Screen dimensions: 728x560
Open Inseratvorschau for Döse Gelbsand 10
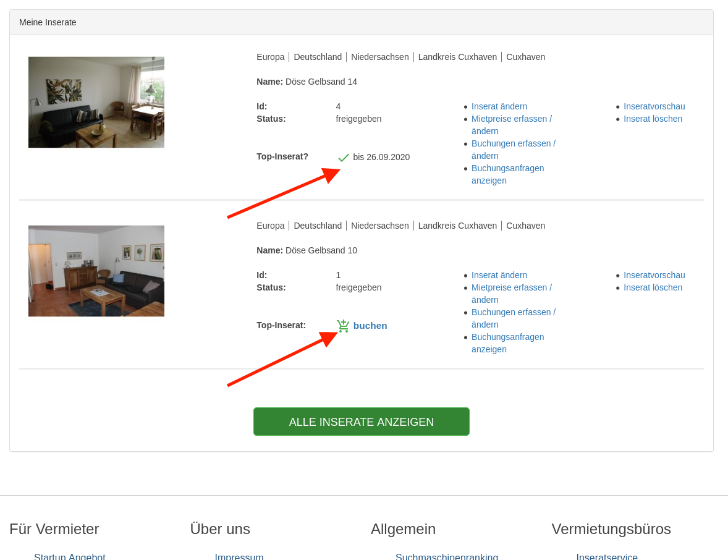pos(654,275)
